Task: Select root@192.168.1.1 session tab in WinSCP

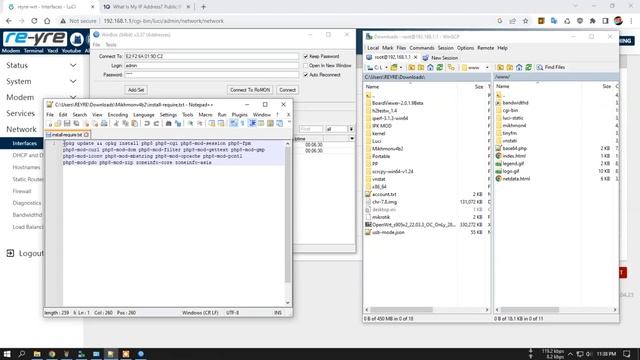Action: tap(392, 58)
